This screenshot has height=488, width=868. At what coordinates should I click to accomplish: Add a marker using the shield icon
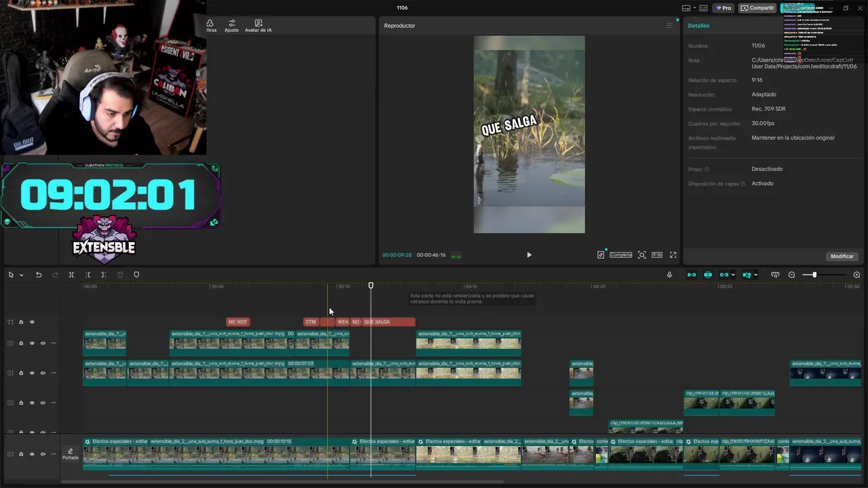coord(136,274)
